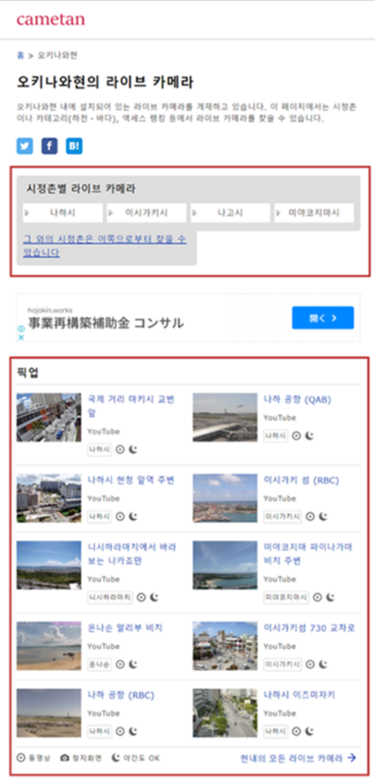375x783 pixels.
Task: Click video icon for 온나손 row
Action: point(120,665)
